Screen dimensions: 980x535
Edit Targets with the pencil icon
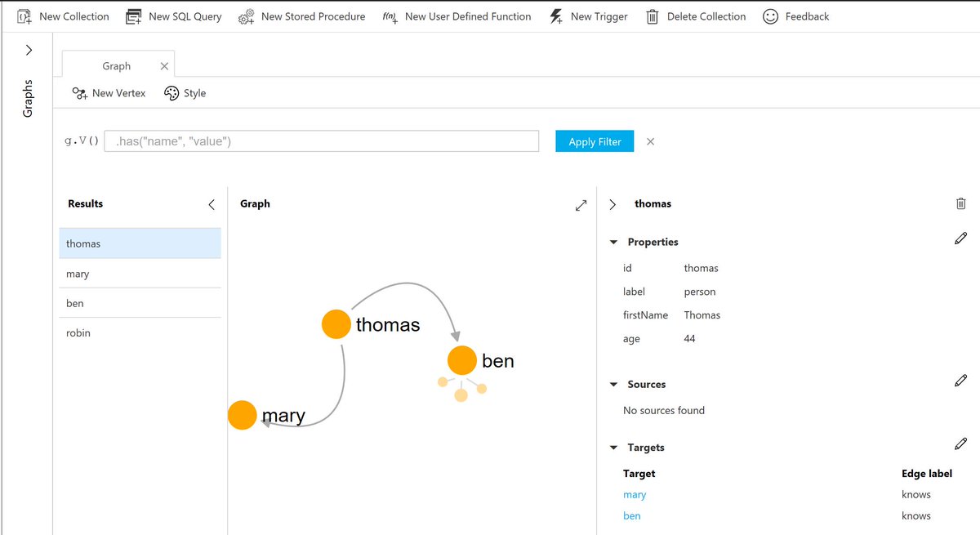961,444
